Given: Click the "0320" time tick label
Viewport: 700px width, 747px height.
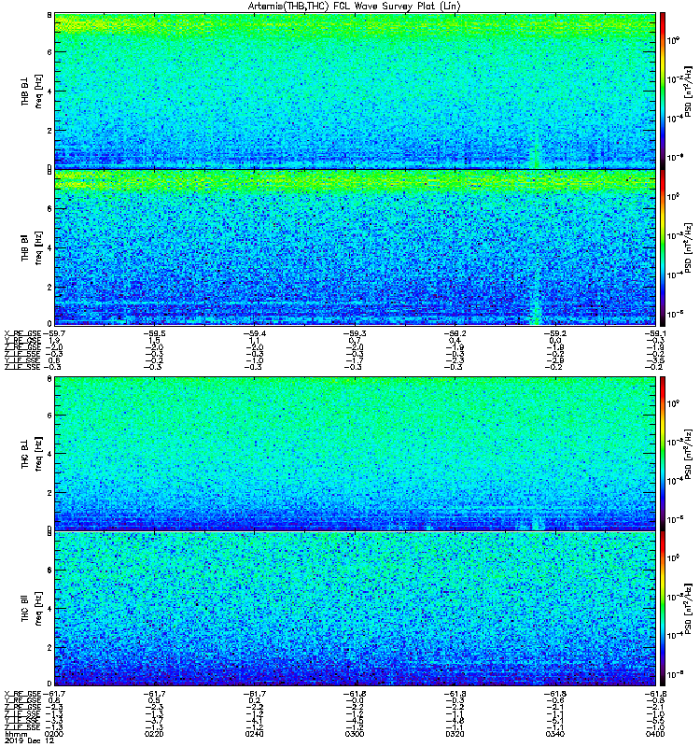Looking at the screenshot, I should [455, 734].
